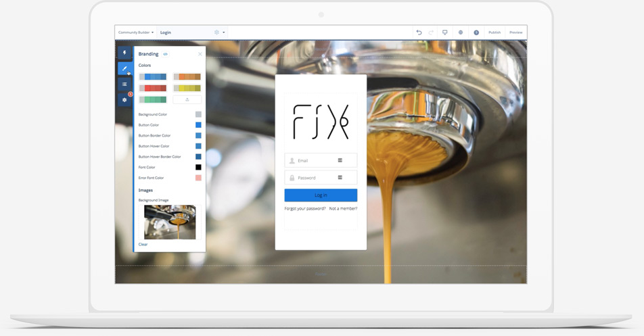The width and height of the screenshot is (644, 336).
Task: Close the Branding panel
Action: (x=200, y=54)
